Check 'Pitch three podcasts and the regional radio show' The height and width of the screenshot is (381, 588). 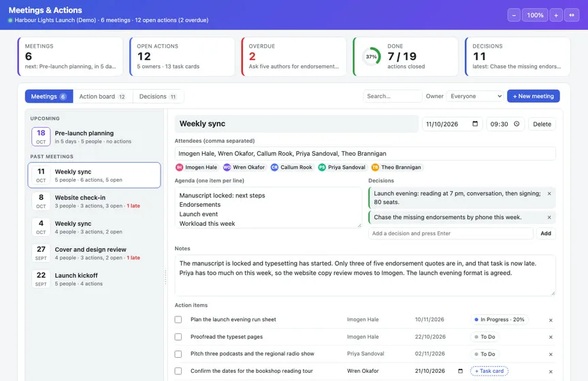[x=178, y=354]
